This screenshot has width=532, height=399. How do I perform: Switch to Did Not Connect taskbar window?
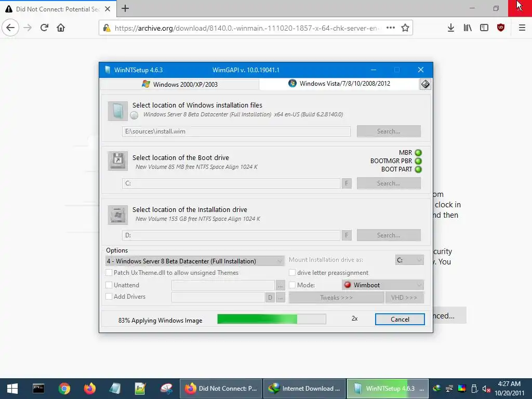tap(221, 389)
